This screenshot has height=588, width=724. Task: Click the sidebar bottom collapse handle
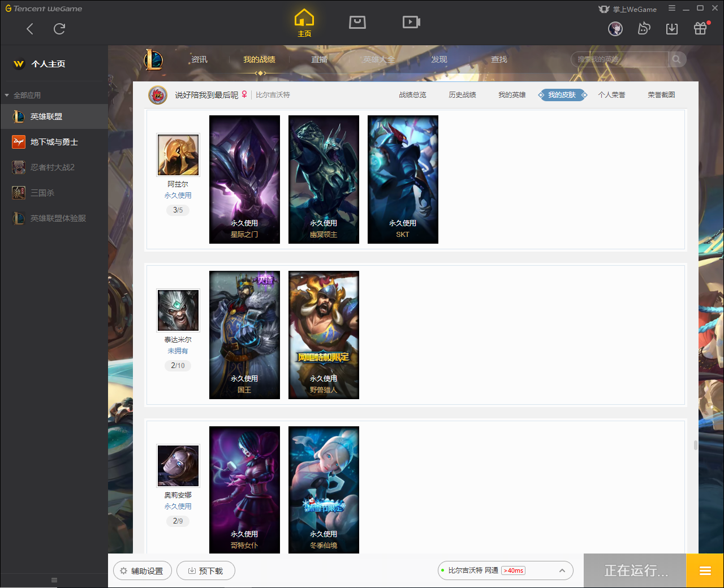pyautogui.click(x=54, y=580)
